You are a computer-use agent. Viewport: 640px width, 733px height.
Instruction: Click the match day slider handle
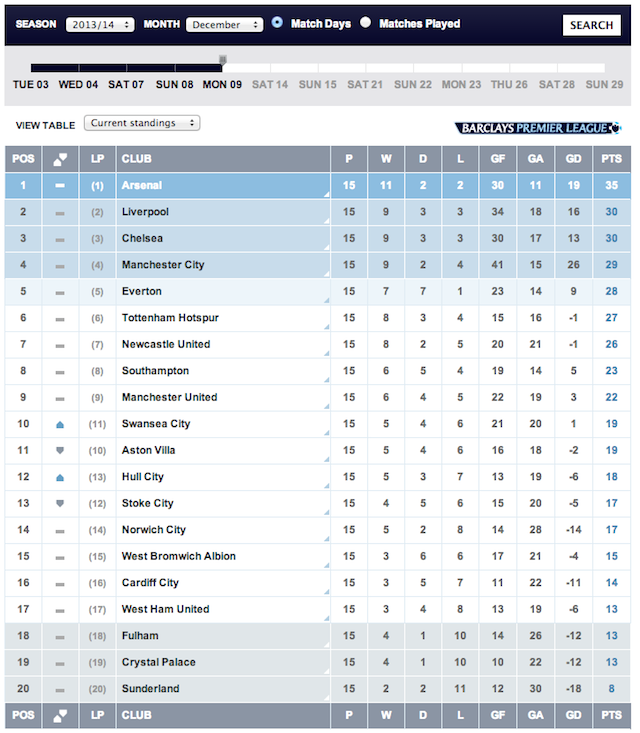click(223, 60)
